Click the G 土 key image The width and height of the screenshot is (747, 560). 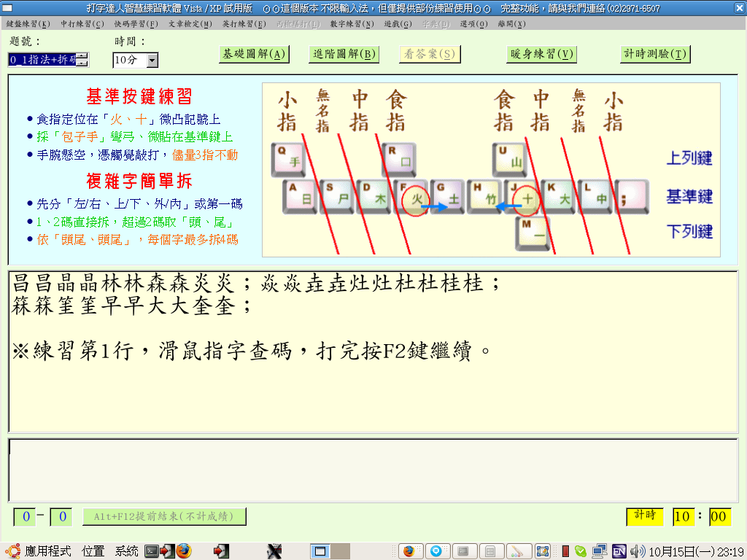pos(448,197)
